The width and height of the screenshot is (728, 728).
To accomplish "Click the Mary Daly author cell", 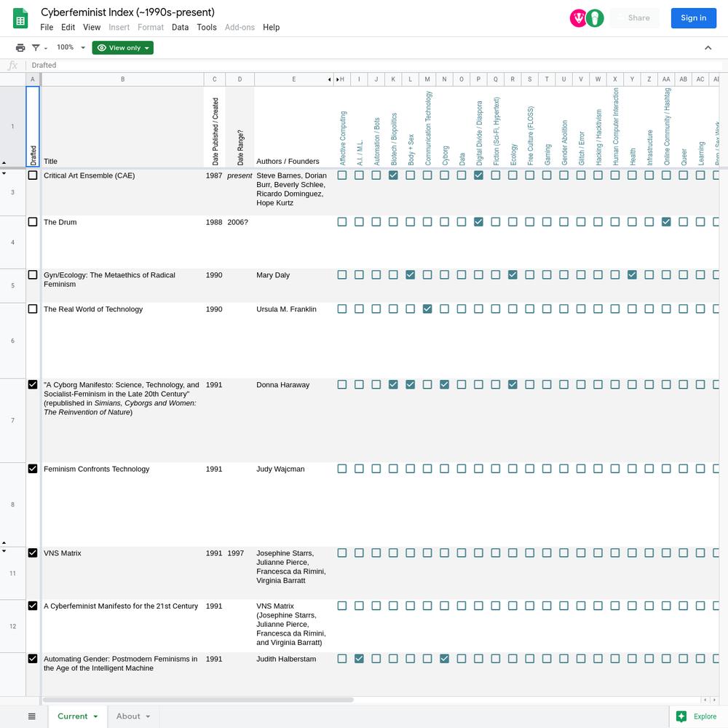I will [293, 285].
